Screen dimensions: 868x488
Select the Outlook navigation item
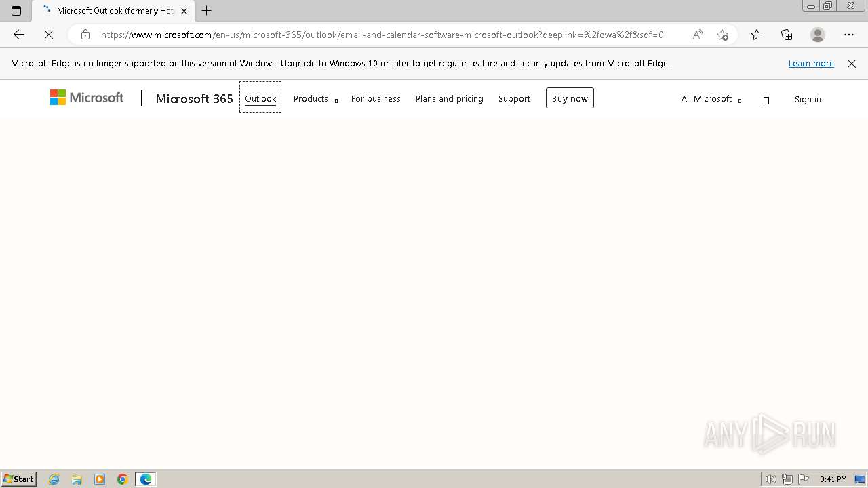coord(260,98)
